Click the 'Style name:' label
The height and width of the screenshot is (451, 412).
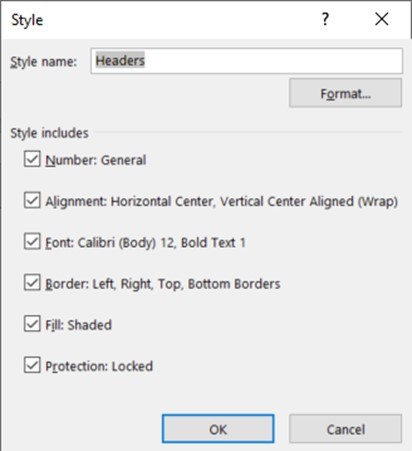tap(43, 62)
